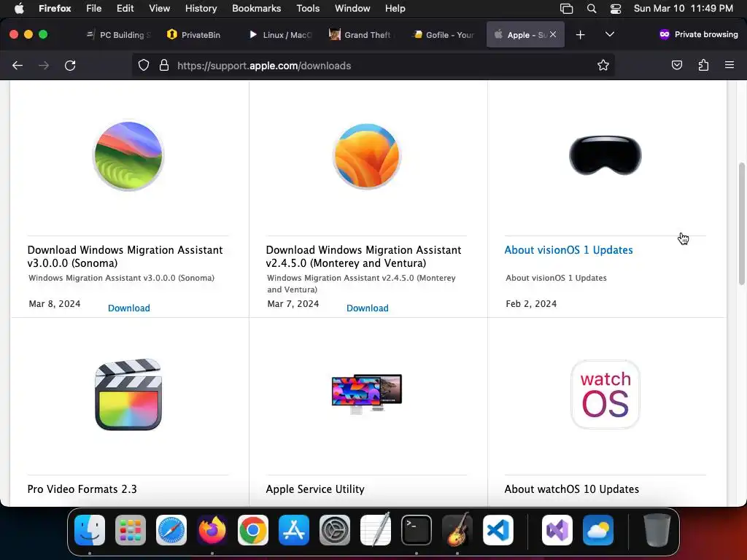
Task: Open GarageBand from the Dock
Action: click(x=457, y=530)
